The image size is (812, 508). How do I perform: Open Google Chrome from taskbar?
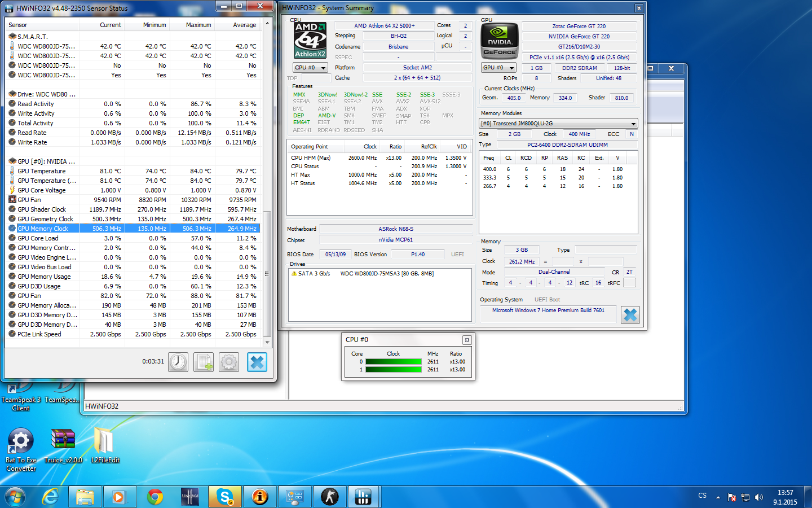[155, 497]
